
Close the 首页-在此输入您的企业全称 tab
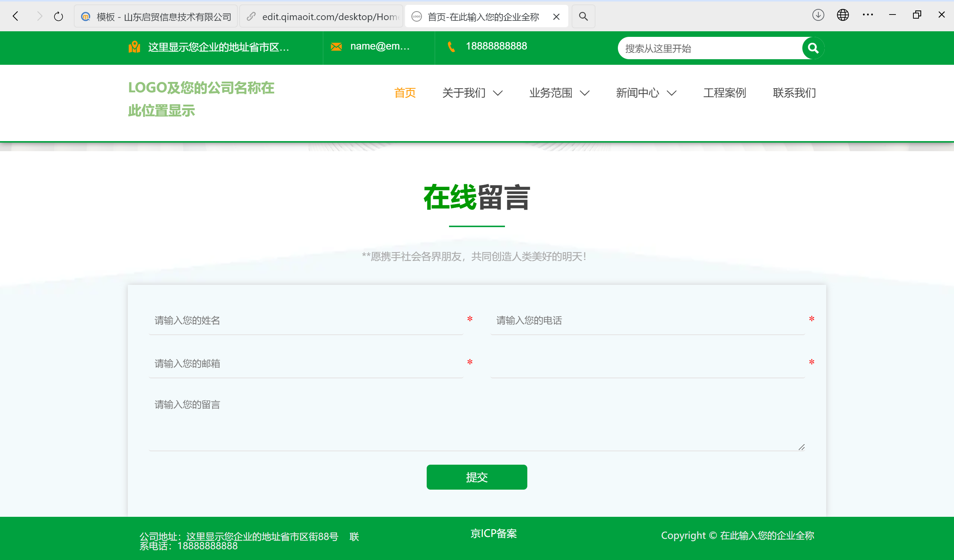coord(556,17)
